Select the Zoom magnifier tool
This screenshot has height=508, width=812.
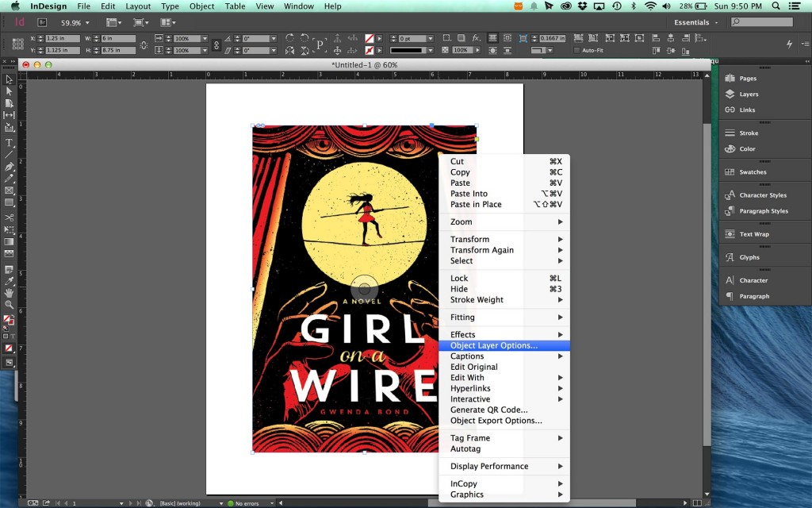pos(9,305)
